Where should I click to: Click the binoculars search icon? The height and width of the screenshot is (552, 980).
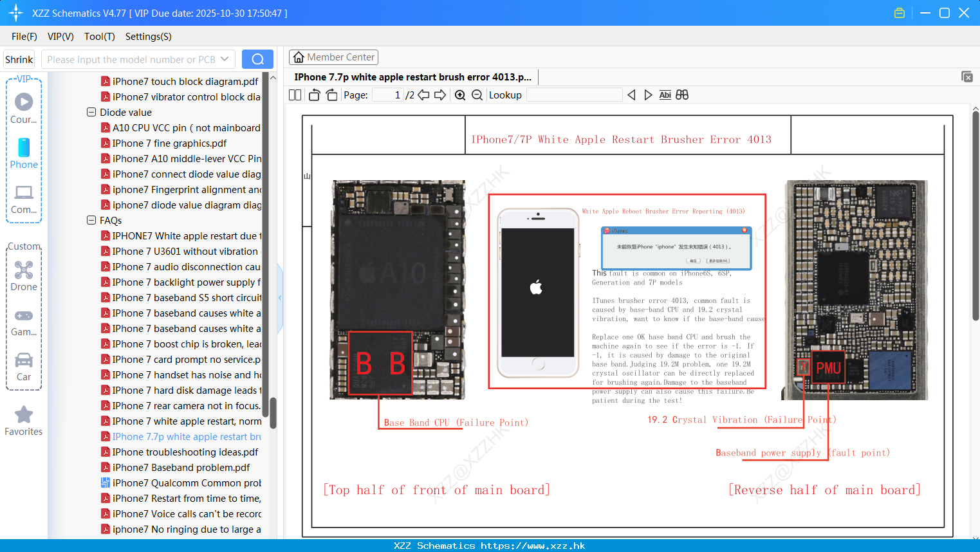tap(682, 95)
